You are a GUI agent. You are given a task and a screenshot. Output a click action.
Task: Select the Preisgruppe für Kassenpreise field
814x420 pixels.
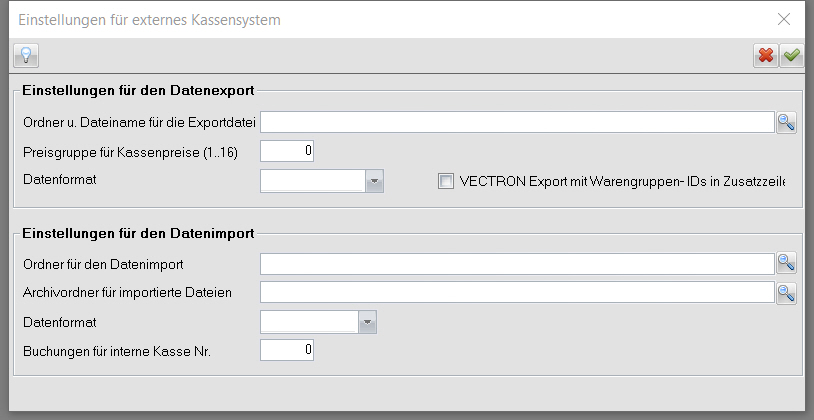(287, 151)
